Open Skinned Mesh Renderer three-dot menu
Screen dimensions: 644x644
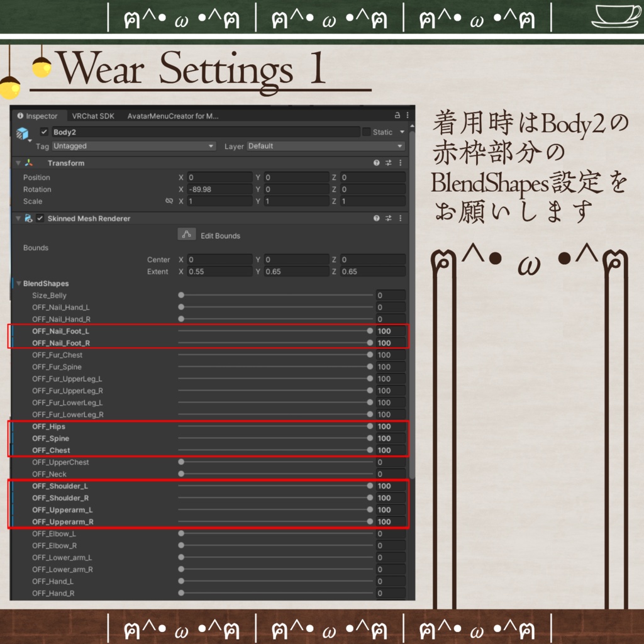pos(401,218)
